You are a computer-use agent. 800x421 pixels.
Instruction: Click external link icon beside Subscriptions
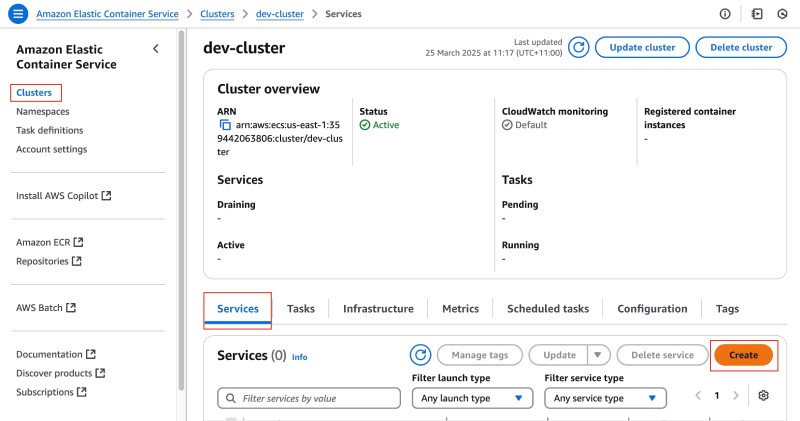point(82,391)
